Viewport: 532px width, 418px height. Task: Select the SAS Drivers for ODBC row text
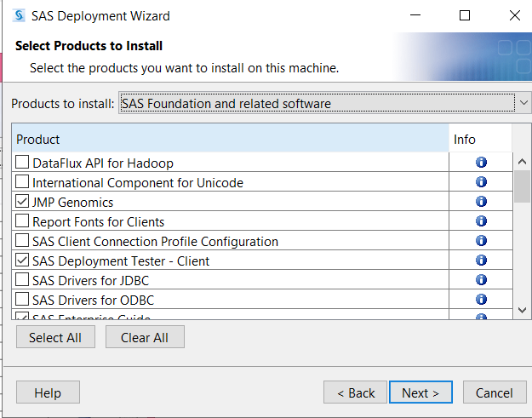94,300
